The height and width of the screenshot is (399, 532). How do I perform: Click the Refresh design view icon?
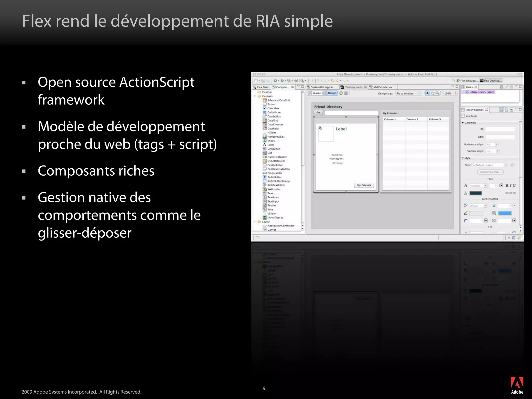click(341, 93)
